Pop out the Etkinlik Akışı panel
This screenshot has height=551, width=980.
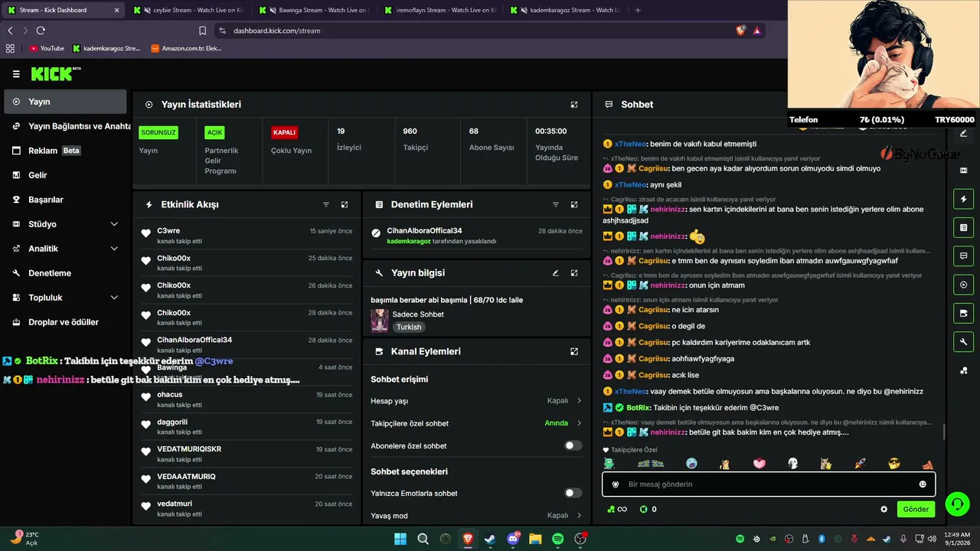[345, 204]
